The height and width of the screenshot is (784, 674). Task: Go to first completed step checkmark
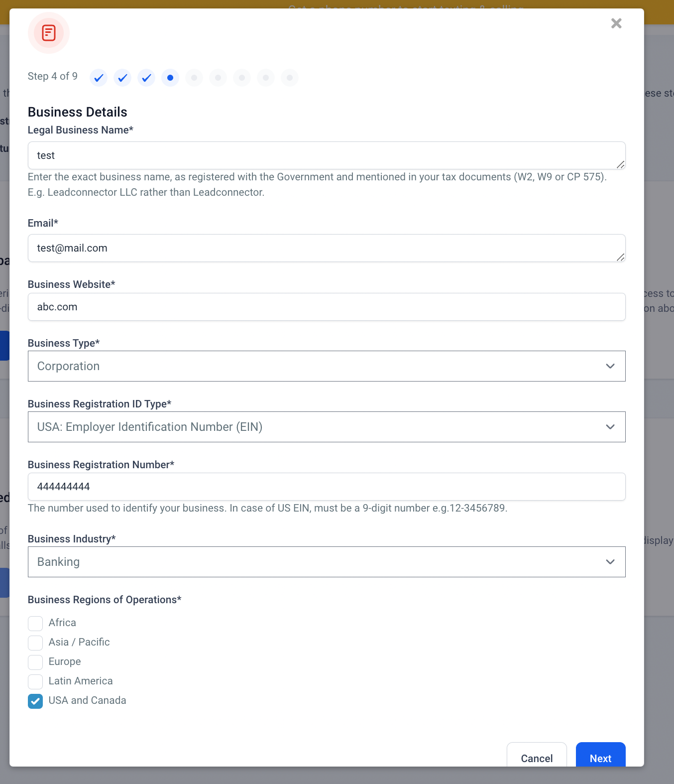99,78
